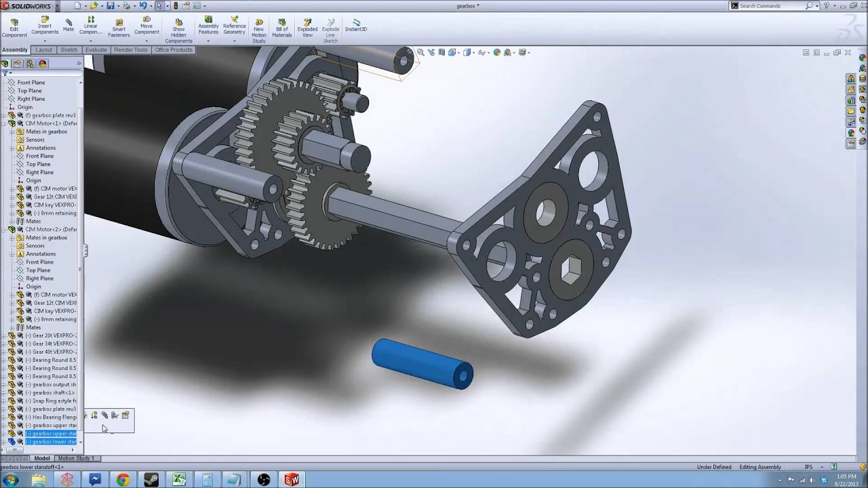Click IPS unit system in status bar
This screenshot has height=488, width=868.
pos(808,467)
